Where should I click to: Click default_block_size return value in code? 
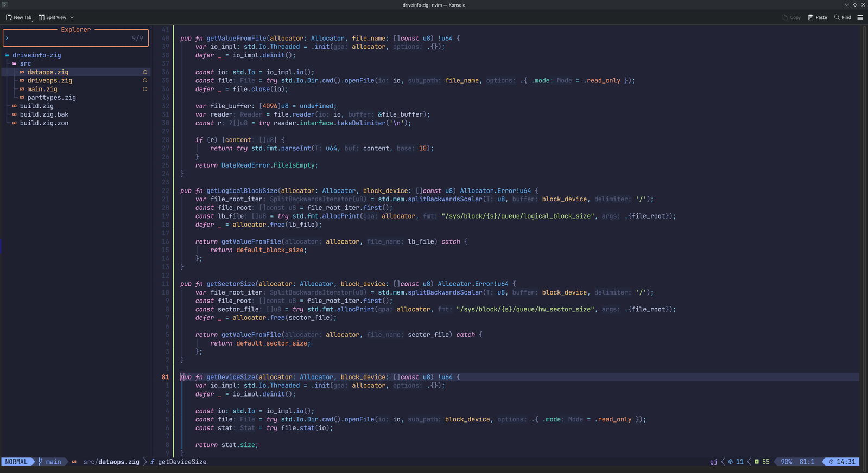[270, 250]
